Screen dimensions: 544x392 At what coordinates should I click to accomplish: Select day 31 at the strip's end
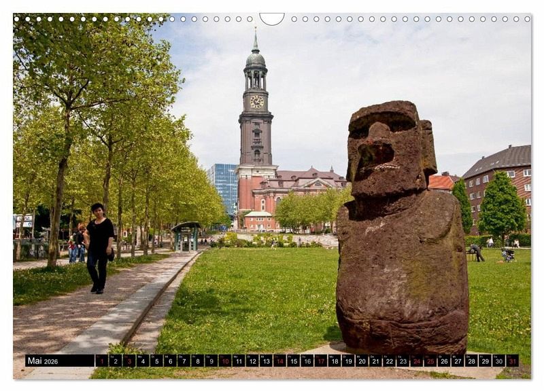click(x=512, y=361)
